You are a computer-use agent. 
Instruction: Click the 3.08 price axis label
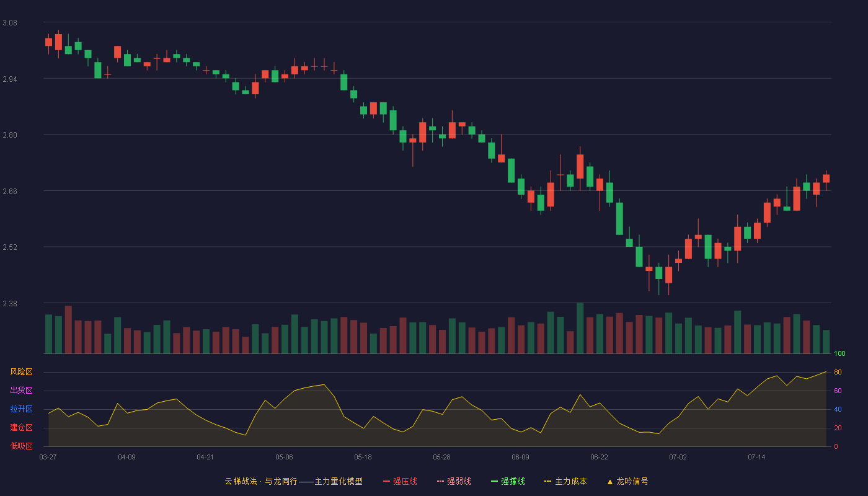tap(10, 23)
